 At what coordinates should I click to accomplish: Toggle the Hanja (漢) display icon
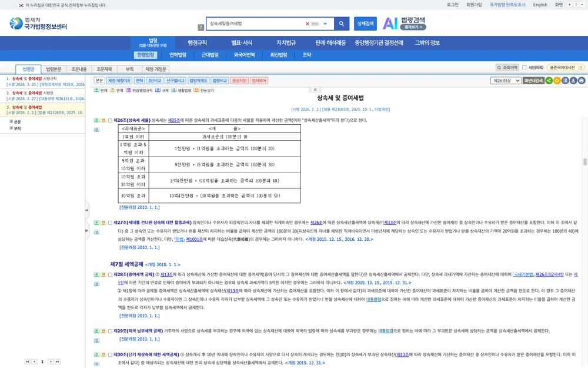click(565, 81)
